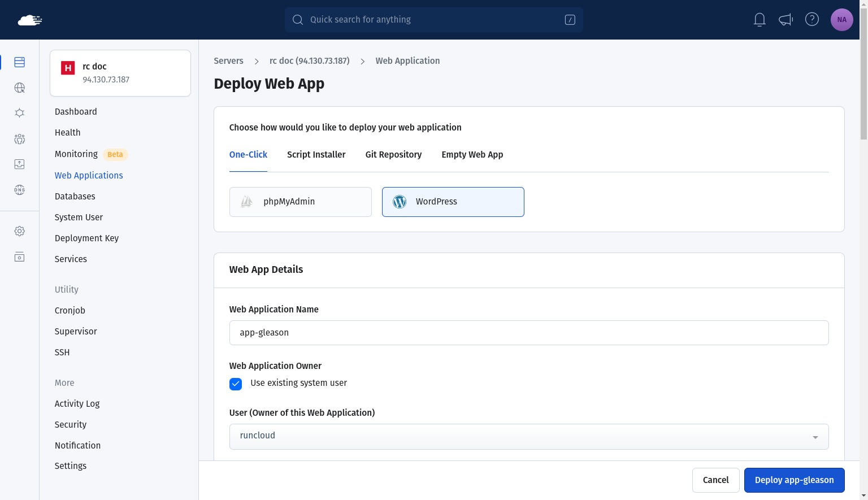Select the WordPress one-click option
This screenshot has height=500, width=868.
(x=453, y=202)
